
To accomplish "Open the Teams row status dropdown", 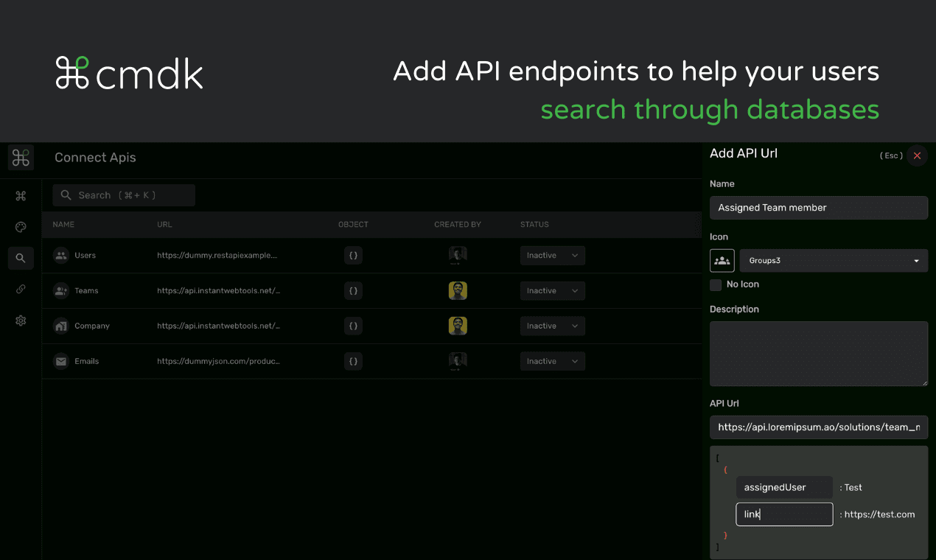I will tap(553, 290).
